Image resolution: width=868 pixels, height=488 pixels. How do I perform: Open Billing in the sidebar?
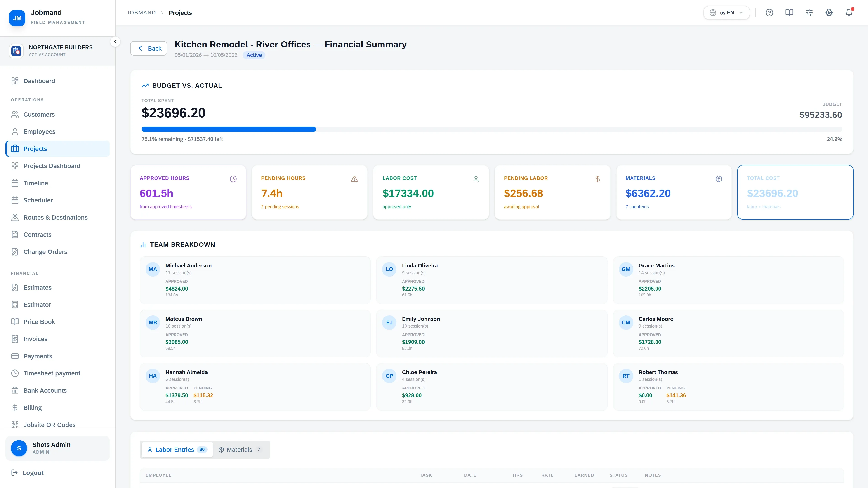click(58, 408)
